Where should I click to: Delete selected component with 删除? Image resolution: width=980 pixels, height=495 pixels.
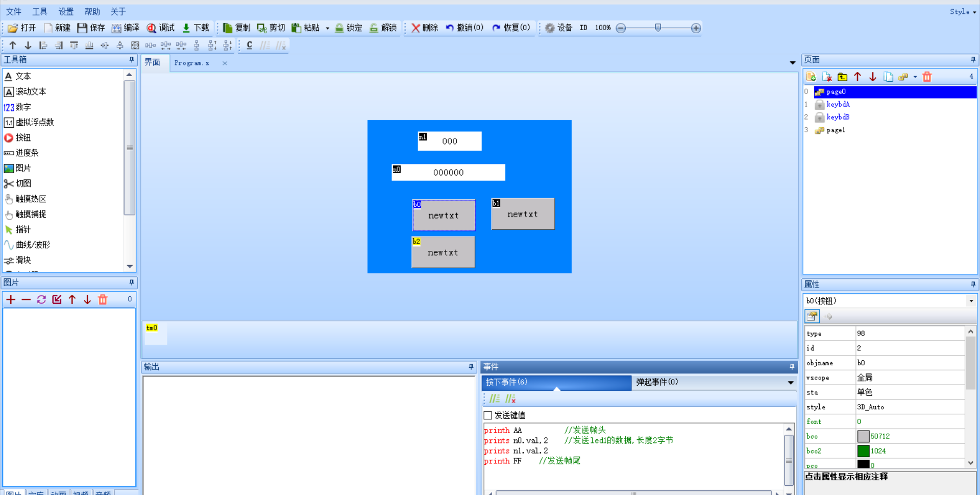tap(425, 28)
